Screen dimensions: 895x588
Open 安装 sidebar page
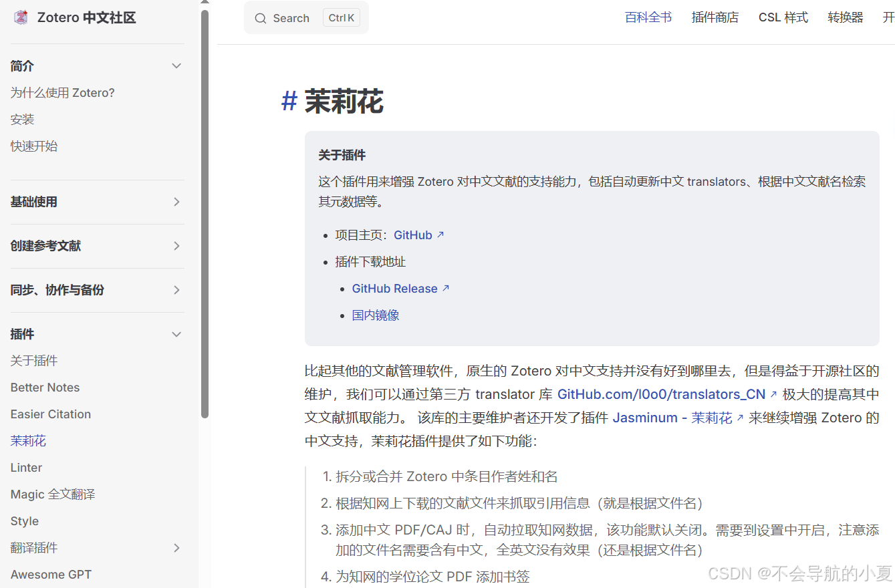pyautogui.click(x=22, y=120)
